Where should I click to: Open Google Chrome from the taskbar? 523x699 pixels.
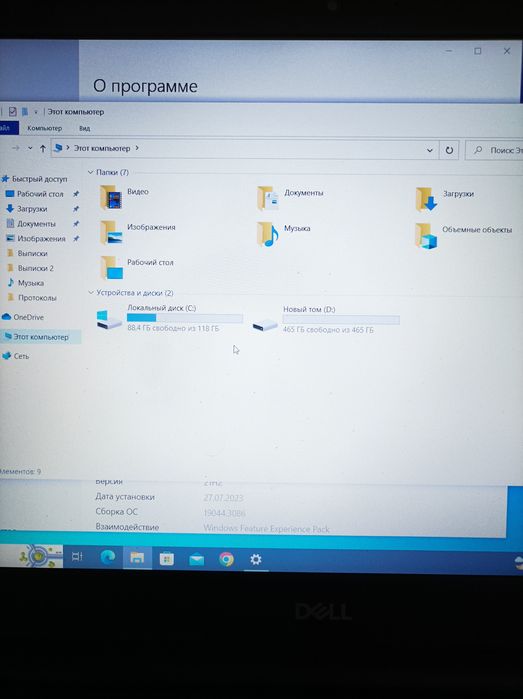pyautogui.click(x=226, y=559)
